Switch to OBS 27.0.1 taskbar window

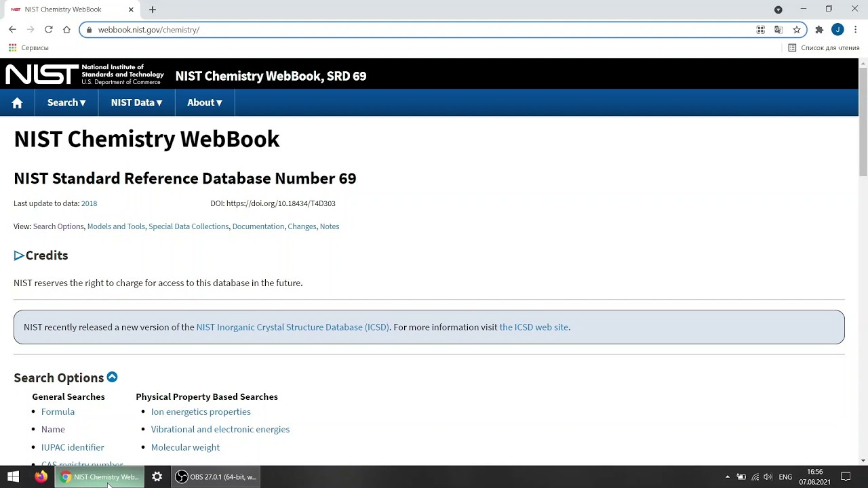[216, 477]
